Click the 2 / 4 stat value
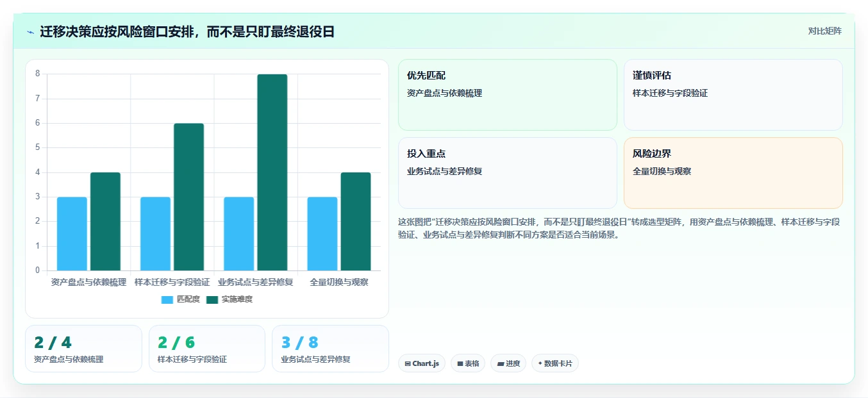Screen dimensions: 868x398 pos(53,343)
